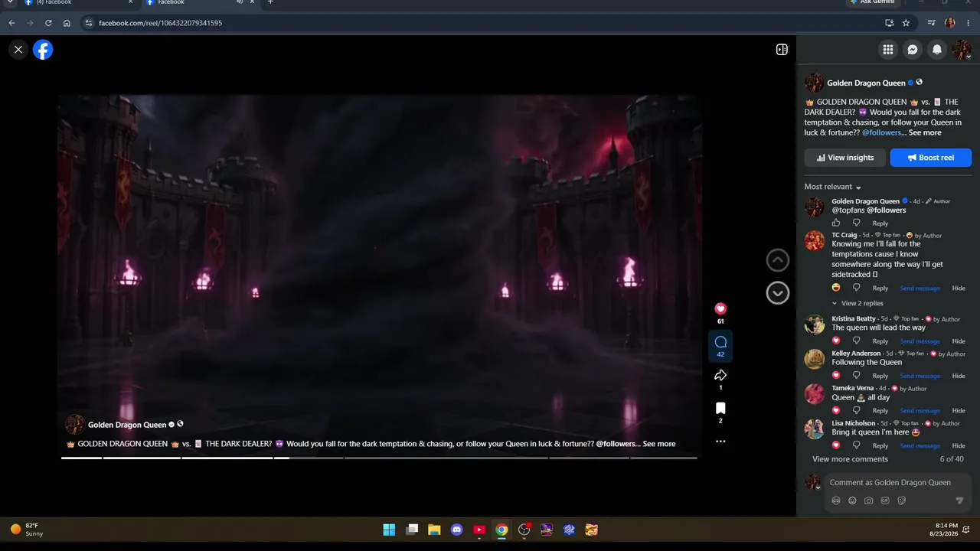Like the reel with the heart icon
The width and height of the screenshot is (980, 551).
720,308
